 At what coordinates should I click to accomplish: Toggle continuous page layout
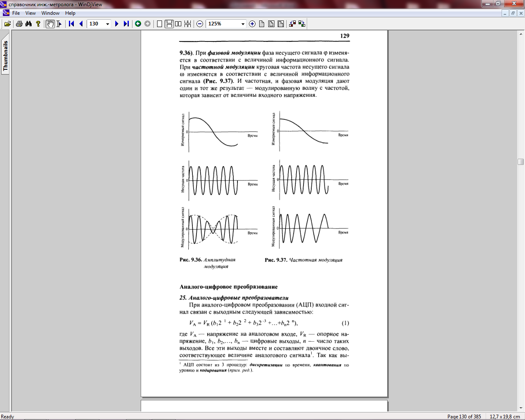point(169,24)
